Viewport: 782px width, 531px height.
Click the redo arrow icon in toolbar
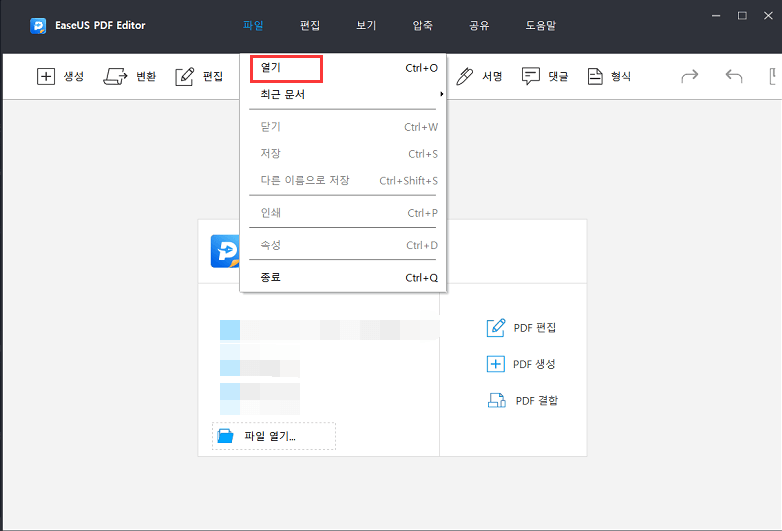click(x=689, y=76)
